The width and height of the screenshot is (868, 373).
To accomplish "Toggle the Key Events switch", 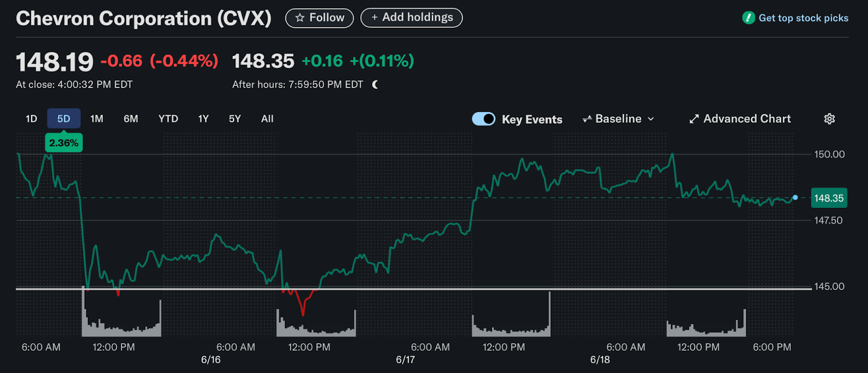I will [x=483, y=119].
